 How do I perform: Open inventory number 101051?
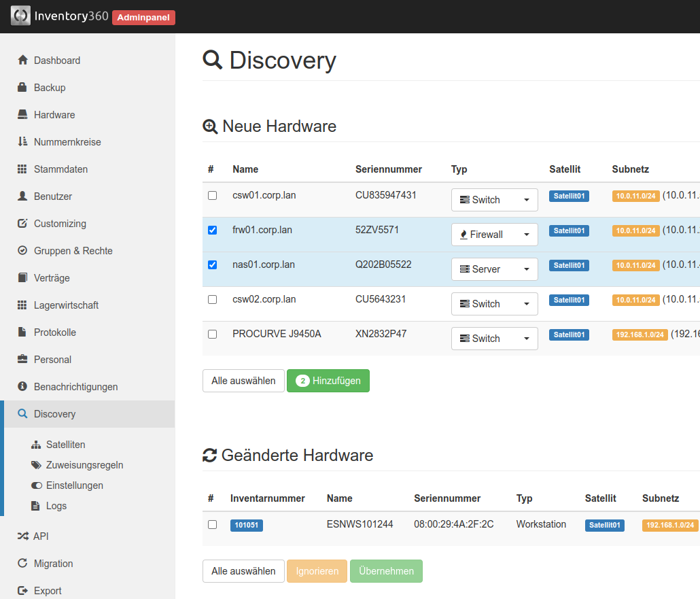246,524
